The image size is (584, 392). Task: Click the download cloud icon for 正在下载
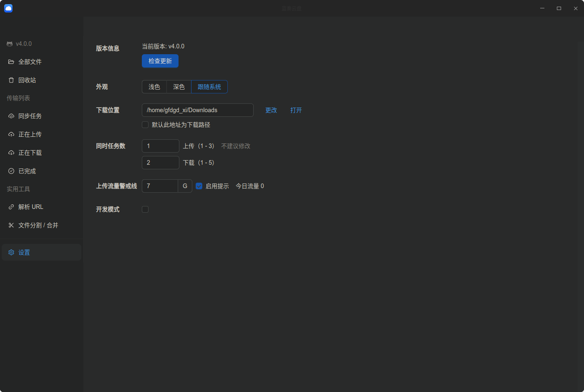(x=11, y=153)
